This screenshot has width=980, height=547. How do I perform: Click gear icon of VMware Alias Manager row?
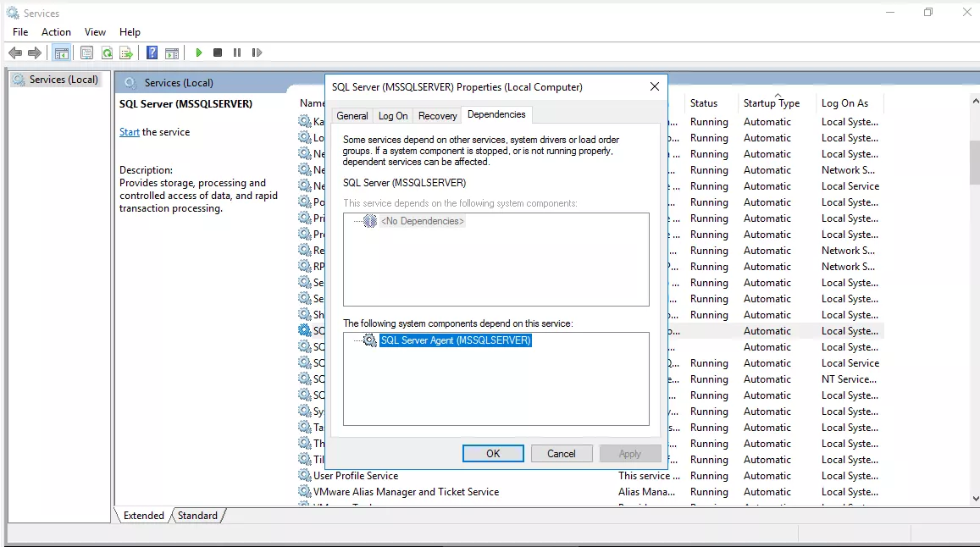[304, 491]
